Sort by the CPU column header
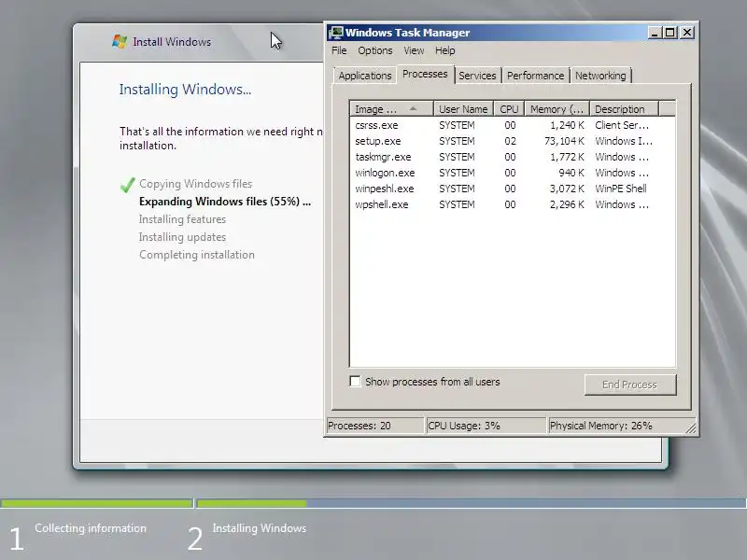Image resolution: width=747 pixels, height=560 pixels. coord(509,109)
